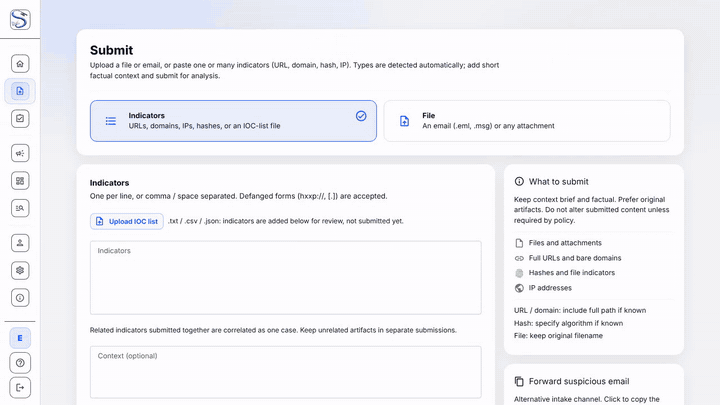
Task: Select the File submission type card
Action: click(x=527, y=121)
